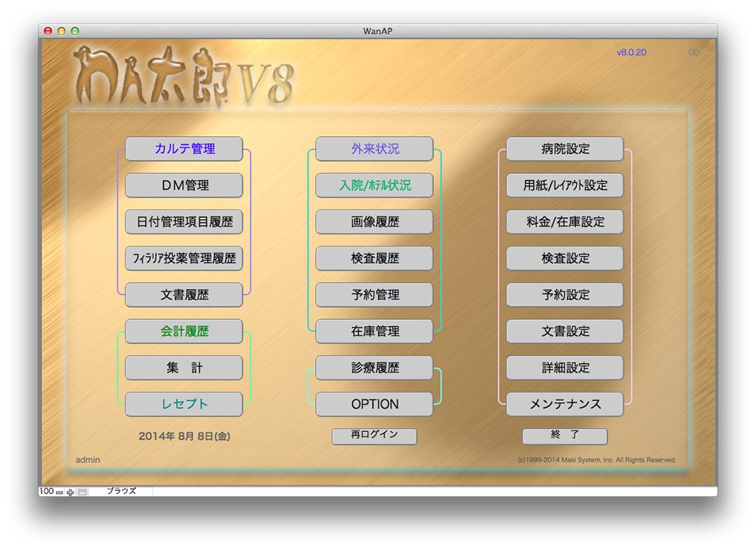Open レセプト
Screen dimensions: 756x550
click(184, 404)
